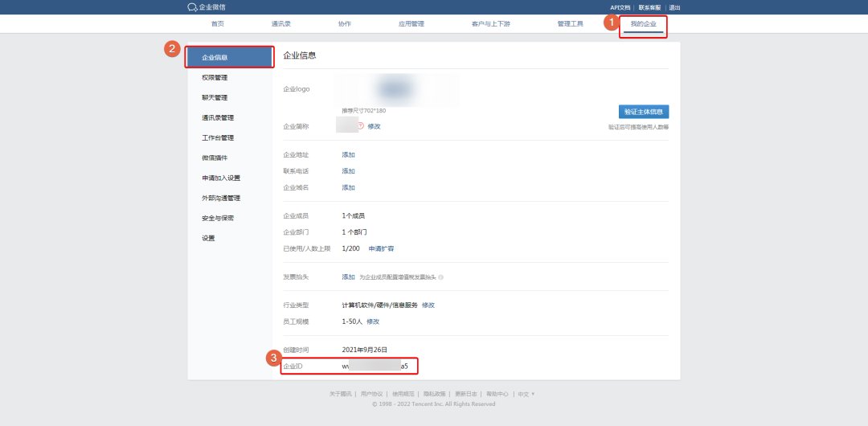This screenshot has height=426, width=868.
Task: Click 添加 for 企业地址
Action: click(x=348, y=154)
